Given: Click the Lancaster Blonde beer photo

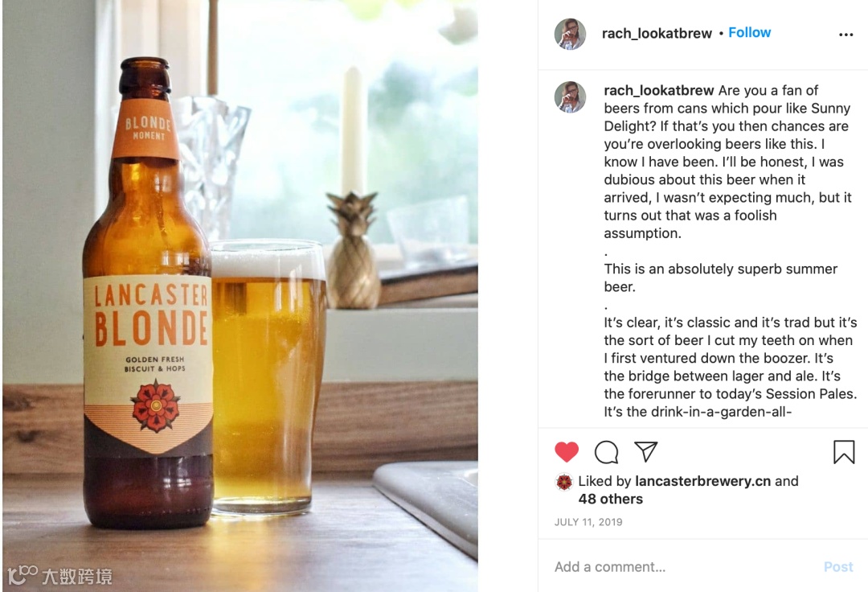Looking at the screenshot, I should tap(240, 296).
